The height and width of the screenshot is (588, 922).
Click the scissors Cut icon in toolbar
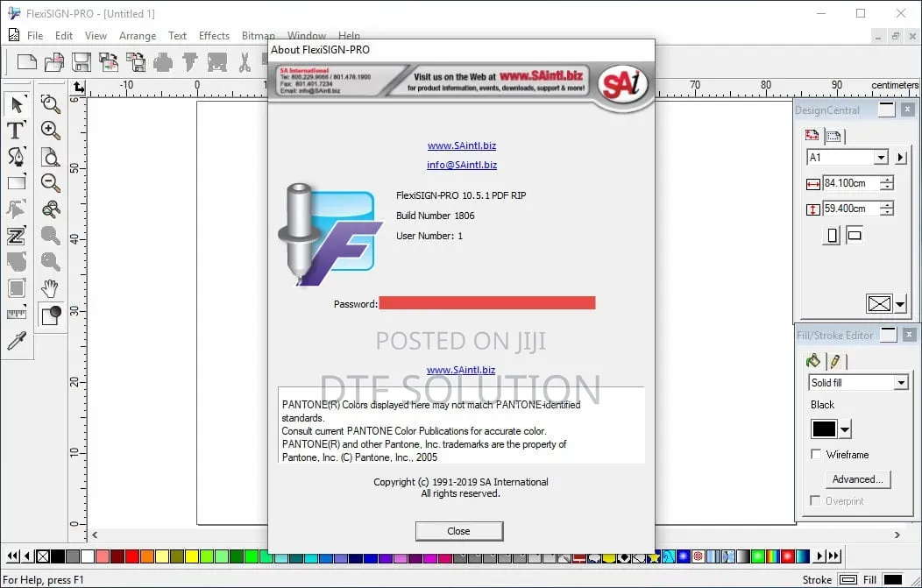coord(245,61)
